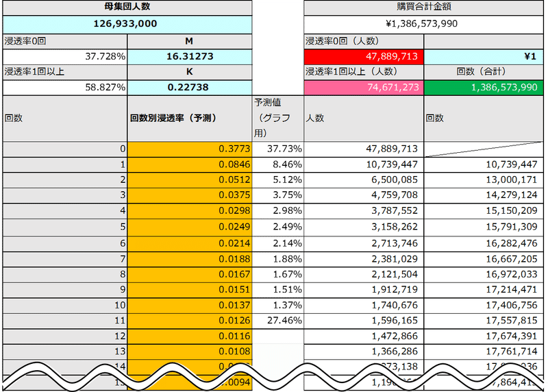Click the purchase count 17,761,714
The height and width of the screenshot is (392, 548).
coord(484,352)
